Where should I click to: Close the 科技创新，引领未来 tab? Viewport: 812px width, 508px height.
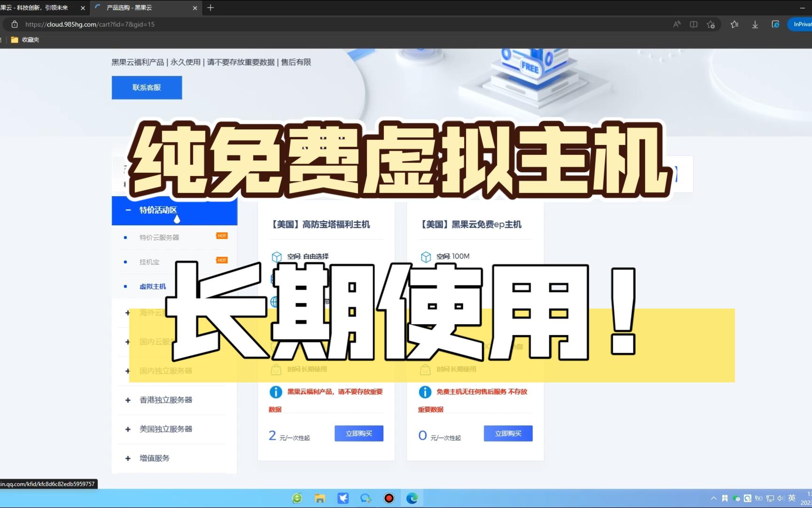83,8
